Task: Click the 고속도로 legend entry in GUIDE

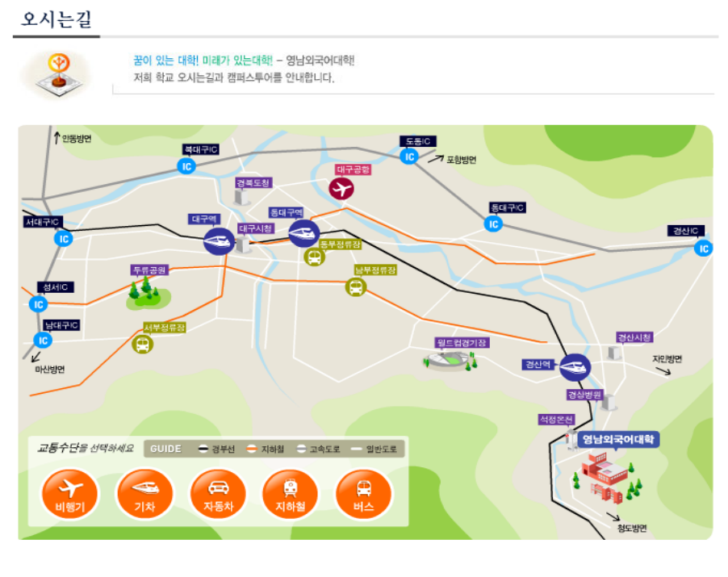Action: coord(318,449)
